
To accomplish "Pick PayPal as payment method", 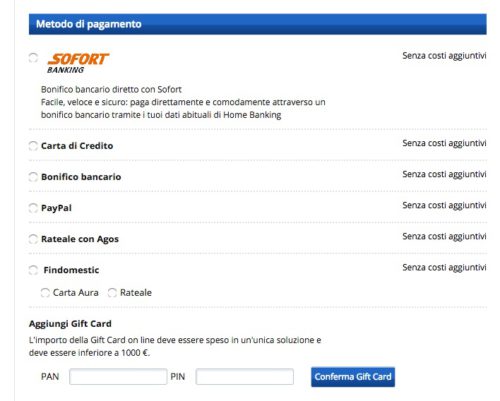I will 33,208.
